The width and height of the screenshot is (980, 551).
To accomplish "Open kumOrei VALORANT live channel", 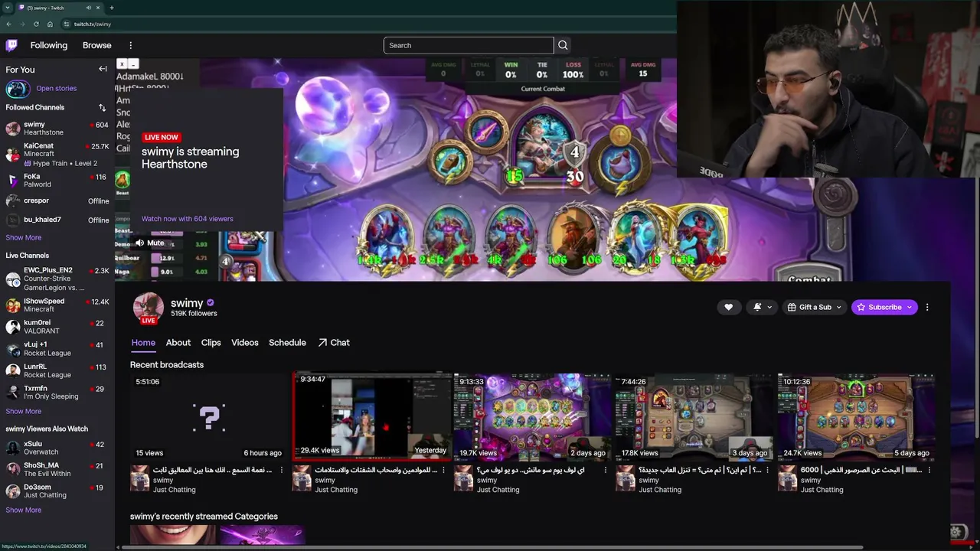I will [57, 327].
